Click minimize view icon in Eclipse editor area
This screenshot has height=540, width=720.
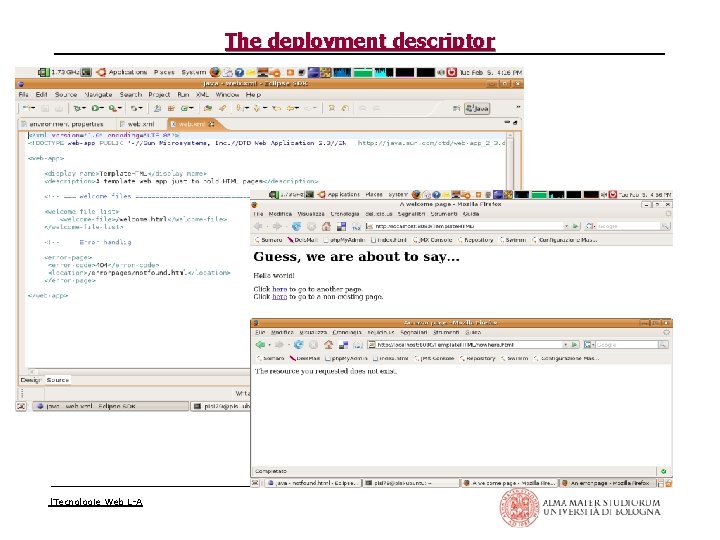(507, 123)
